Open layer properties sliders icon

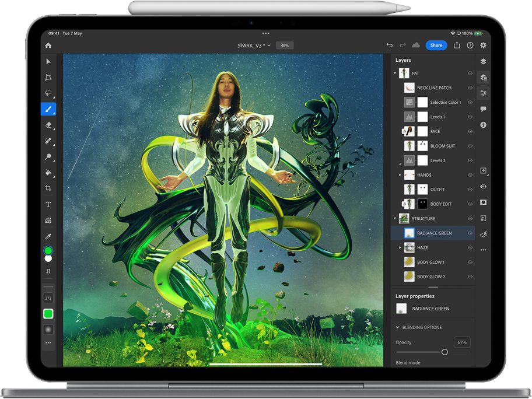[484, 93]
